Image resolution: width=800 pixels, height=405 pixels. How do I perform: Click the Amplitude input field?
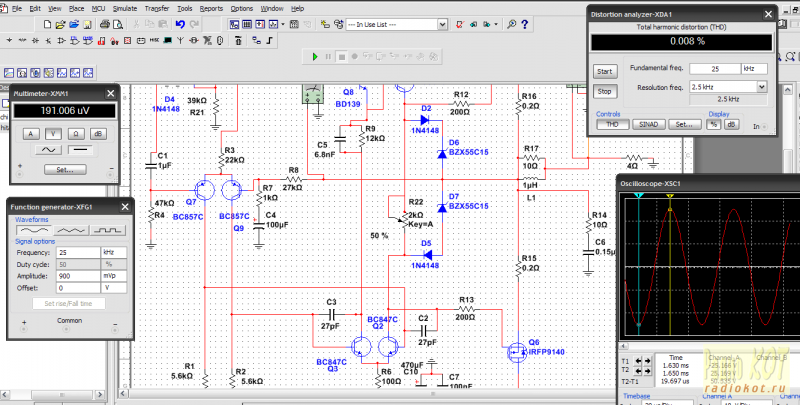click(77, 274)
